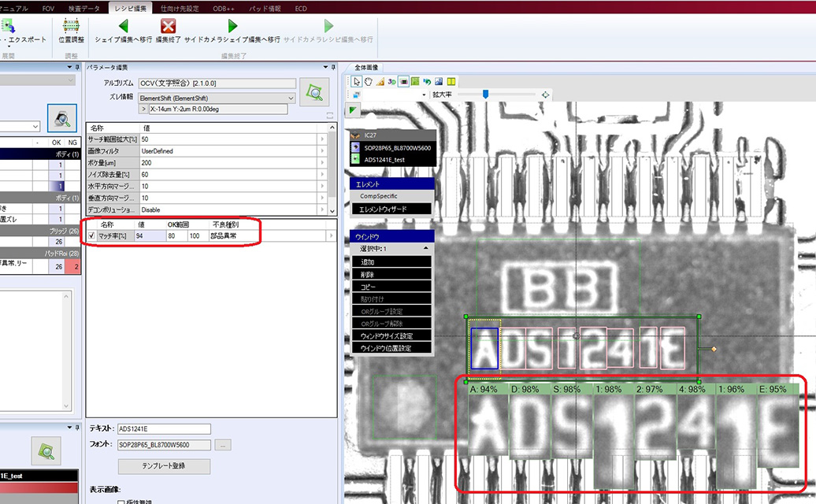816x504 pixels.
Task: Click the エレメントウィザード button
Action: pos(391,209)
